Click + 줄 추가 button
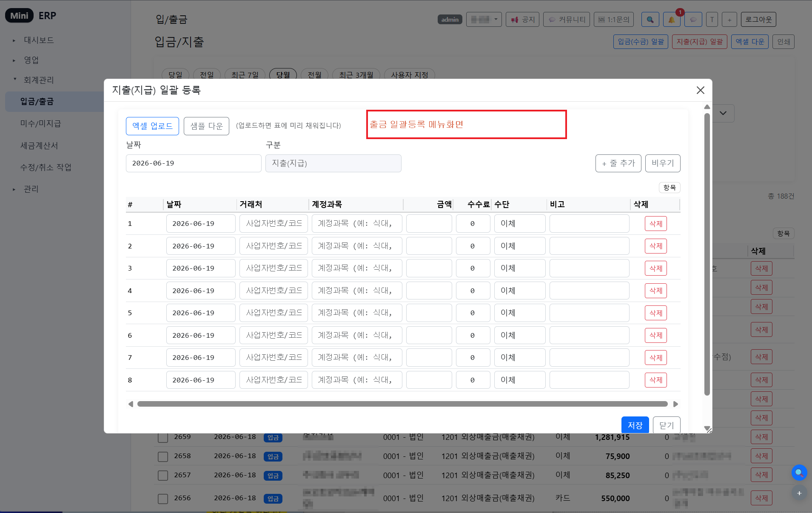Viewport: 812px width, 513px height. click(618, 164)
